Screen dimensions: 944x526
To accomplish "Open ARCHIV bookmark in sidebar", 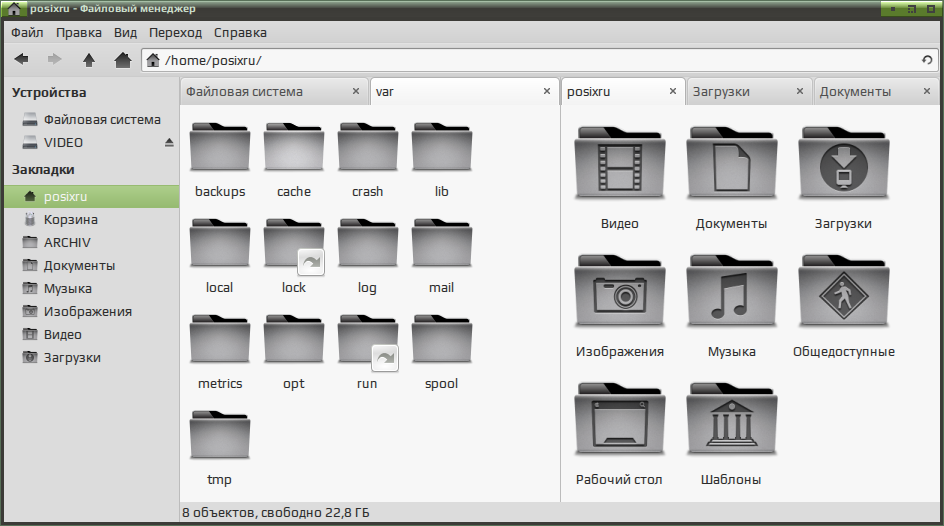I will (x=92, y=243).
